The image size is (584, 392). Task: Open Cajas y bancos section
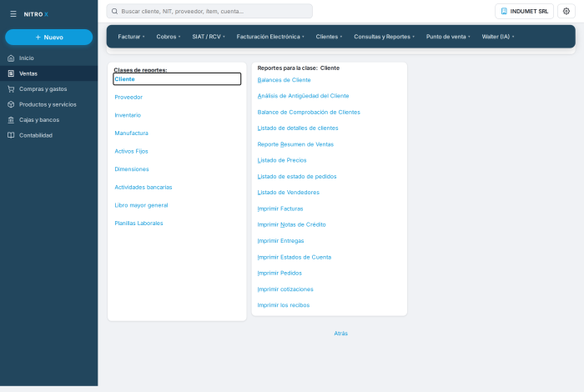tap(48, 120)
